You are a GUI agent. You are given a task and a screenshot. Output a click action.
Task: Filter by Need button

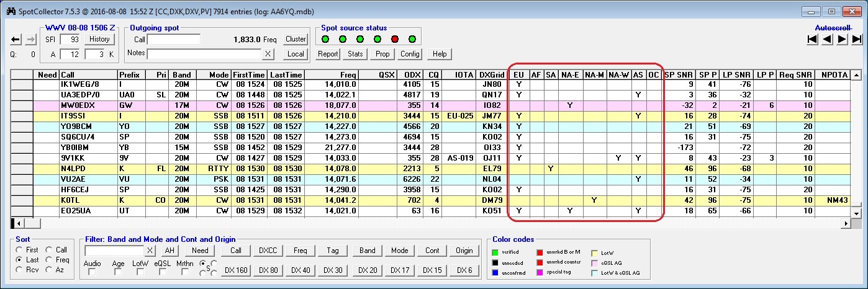click(200, 251)
